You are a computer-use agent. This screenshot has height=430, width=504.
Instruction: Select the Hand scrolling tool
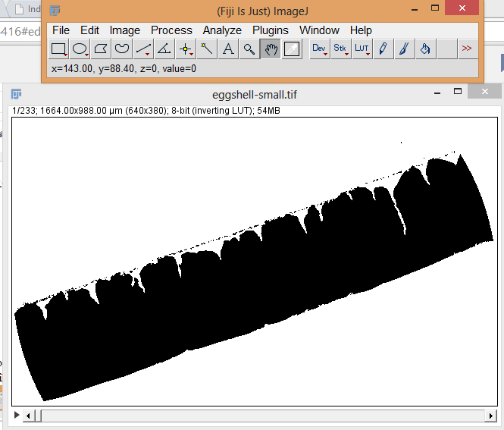(271, 49)
